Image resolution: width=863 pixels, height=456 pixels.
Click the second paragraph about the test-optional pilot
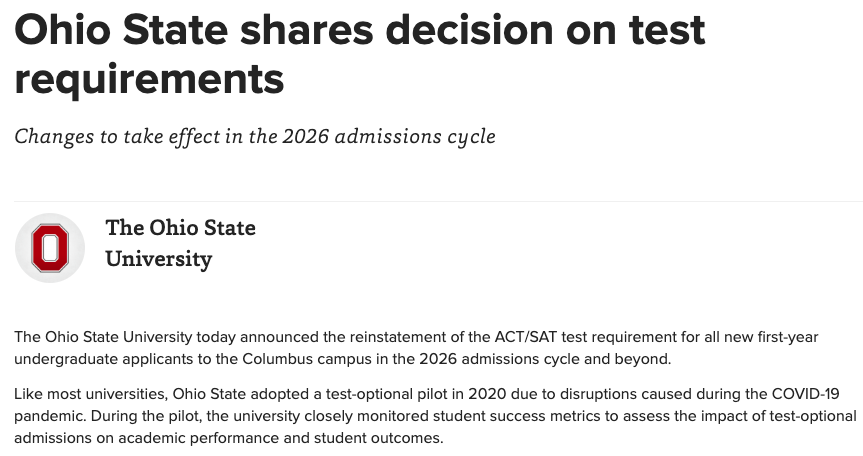pos(430,415)
